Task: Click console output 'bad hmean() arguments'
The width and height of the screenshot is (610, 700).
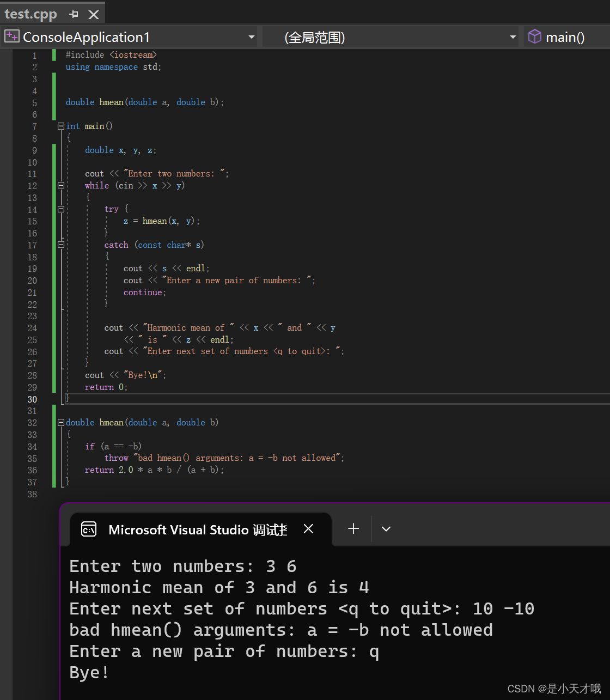Action: 281,630
